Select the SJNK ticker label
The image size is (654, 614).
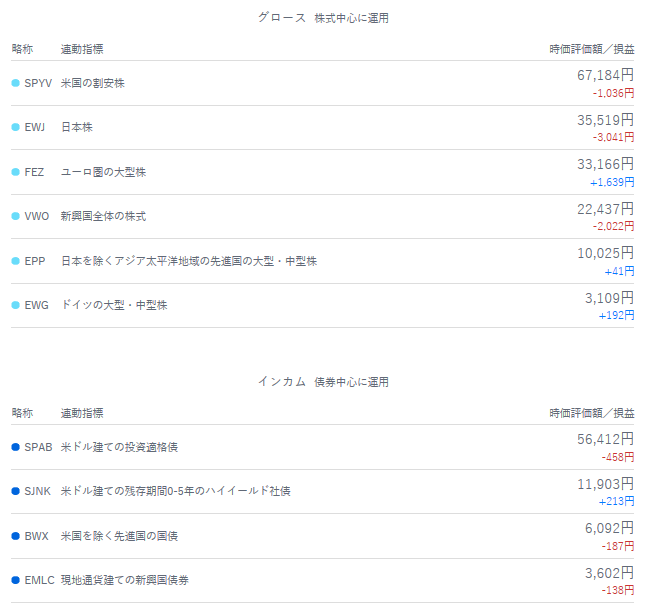point(38,491)
